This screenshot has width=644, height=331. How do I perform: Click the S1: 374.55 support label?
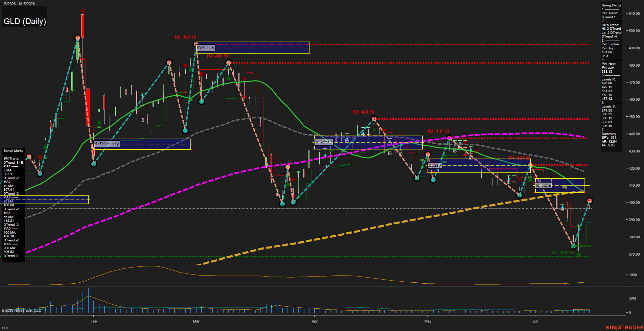(x=562, y=253)
